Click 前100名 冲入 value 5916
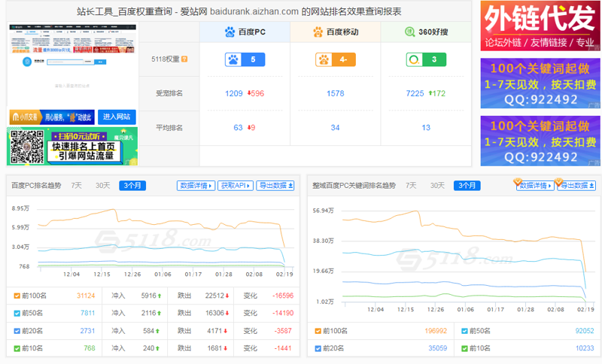 148,296
